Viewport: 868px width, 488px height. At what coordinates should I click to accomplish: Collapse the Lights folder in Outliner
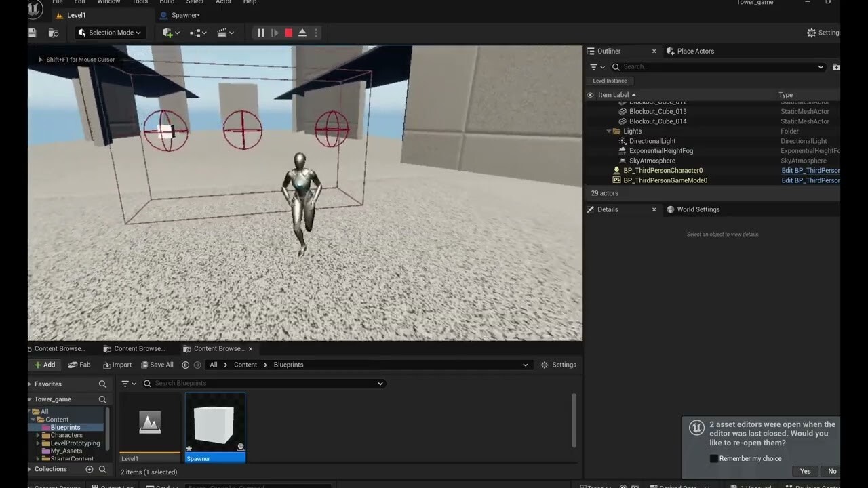608,131
